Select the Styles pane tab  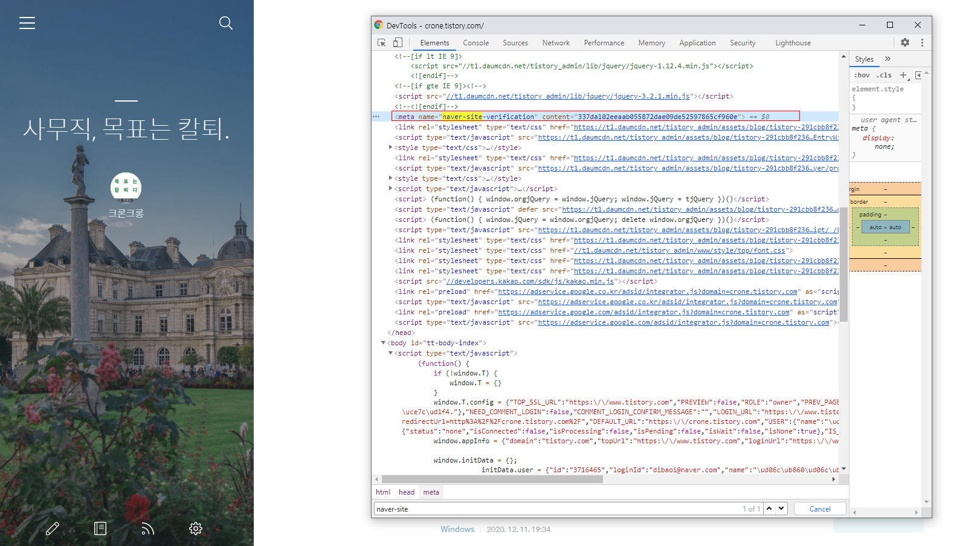tap(865, 59)
